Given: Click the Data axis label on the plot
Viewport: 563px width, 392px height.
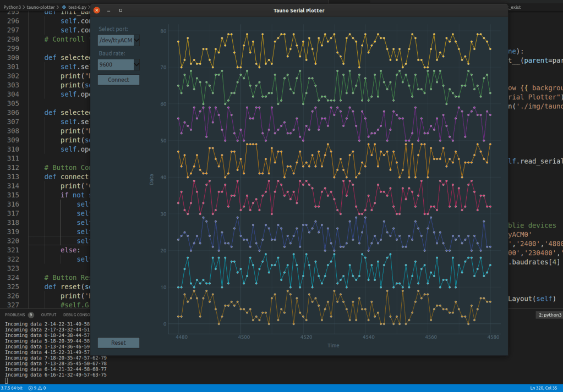Looking at the screenshot, I should coord(151,178).
